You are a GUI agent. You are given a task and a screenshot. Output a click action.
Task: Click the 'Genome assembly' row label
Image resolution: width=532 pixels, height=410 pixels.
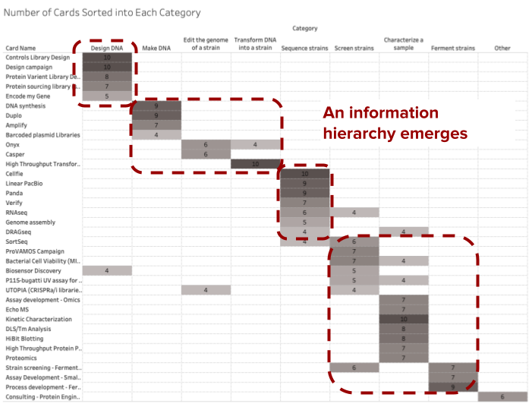(x=30, y=222)
